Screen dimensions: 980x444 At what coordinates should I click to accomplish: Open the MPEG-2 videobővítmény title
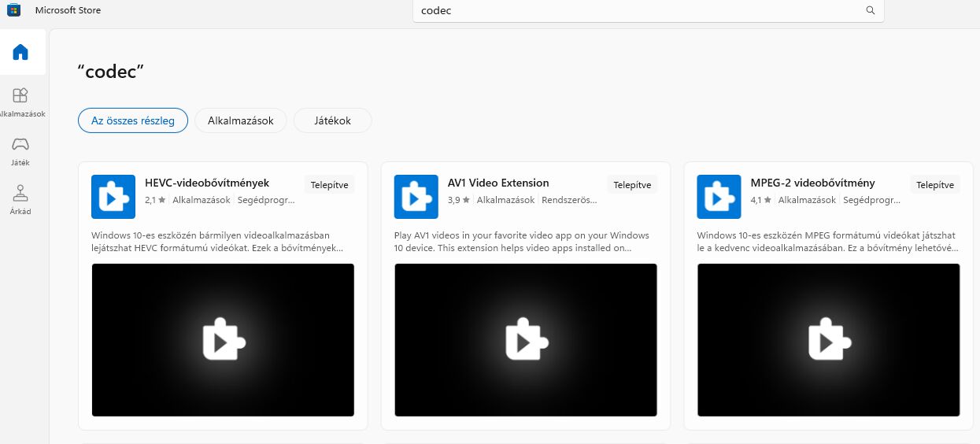click(812, 183)
